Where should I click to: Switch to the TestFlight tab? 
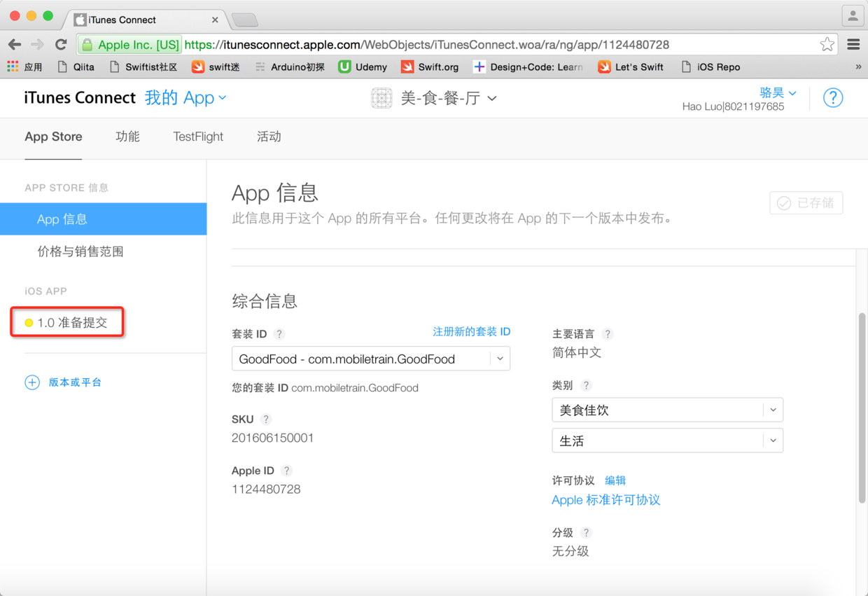point(198,137)
